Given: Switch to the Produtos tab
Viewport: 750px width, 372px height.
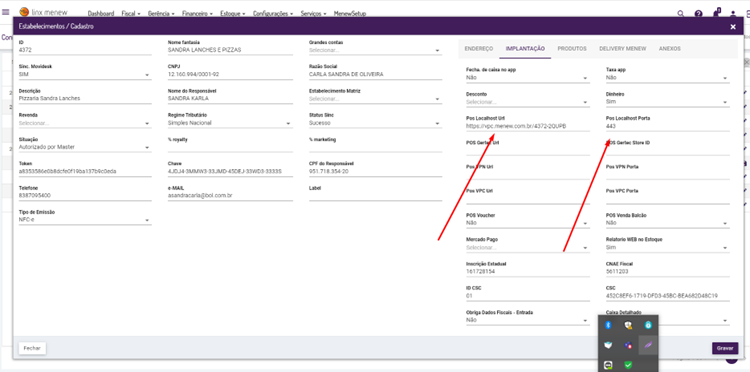Looking at the screenshot, I should click(x=572, y=49).
